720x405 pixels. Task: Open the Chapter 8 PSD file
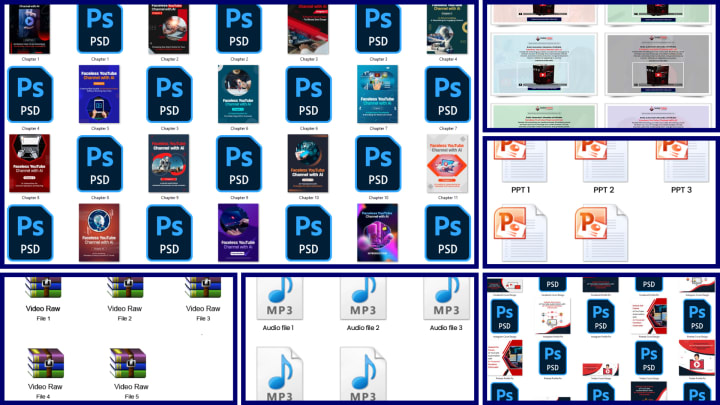[x=100, y=163]
